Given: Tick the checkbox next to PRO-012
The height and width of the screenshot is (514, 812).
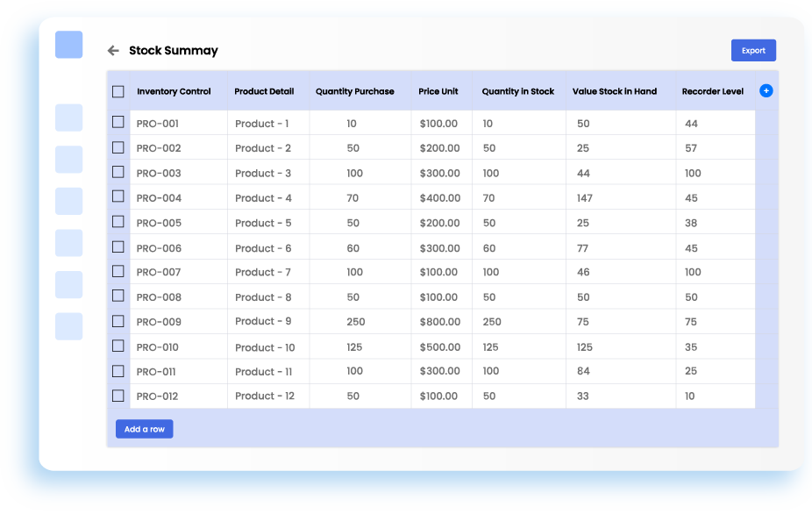Looking at the screenshot, I should [x=118, y=396].
